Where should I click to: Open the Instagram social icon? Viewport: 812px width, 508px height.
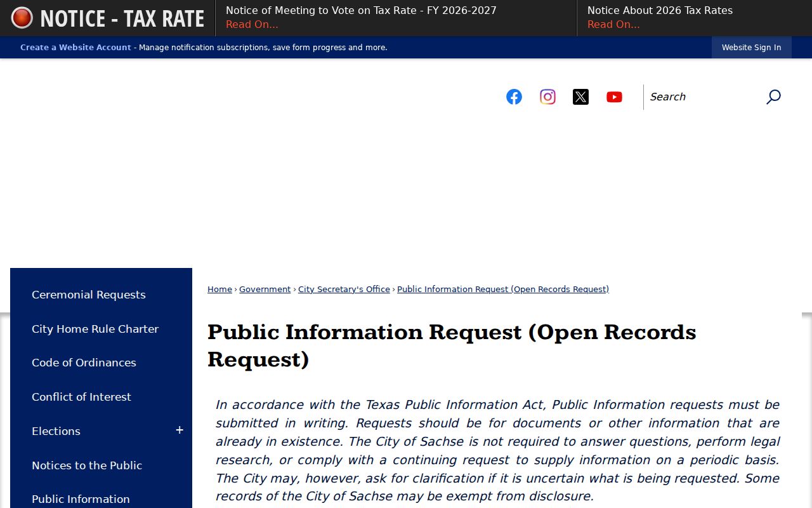547,97
